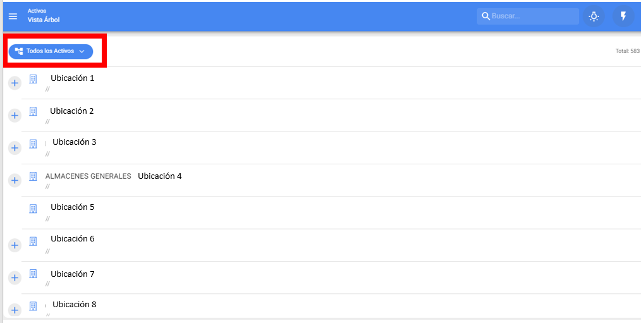Expand the Ubicación 8 tree node
The height and width of the screenshot is (323, 644).
click(x=15, y=310)
